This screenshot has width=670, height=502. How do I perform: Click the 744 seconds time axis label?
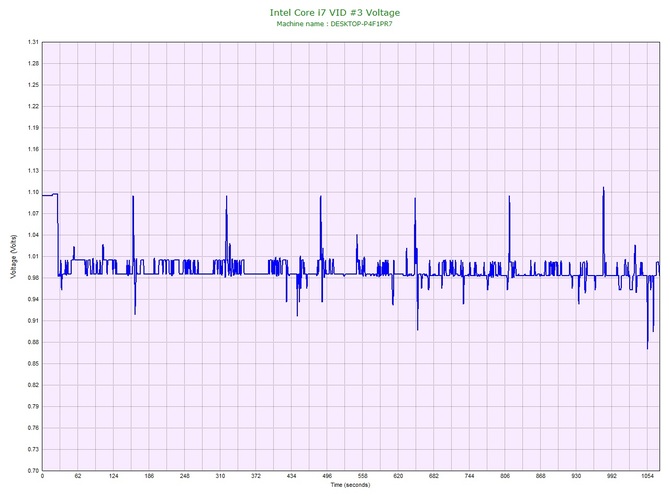(469, 476)
